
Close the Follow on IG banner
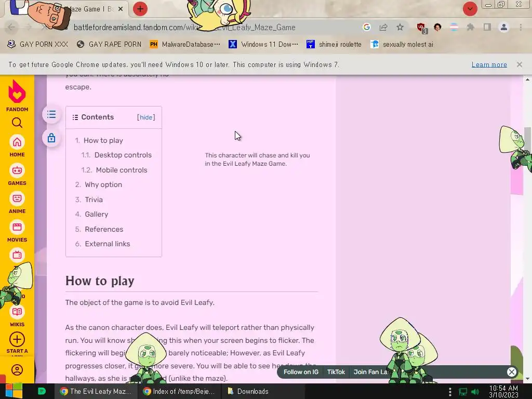pyautogui.click(x=511, y=372)
